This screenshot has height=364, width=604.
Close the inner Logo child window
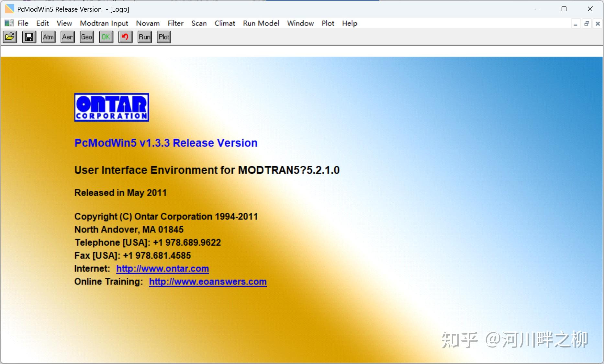click(x=598, y=24)
